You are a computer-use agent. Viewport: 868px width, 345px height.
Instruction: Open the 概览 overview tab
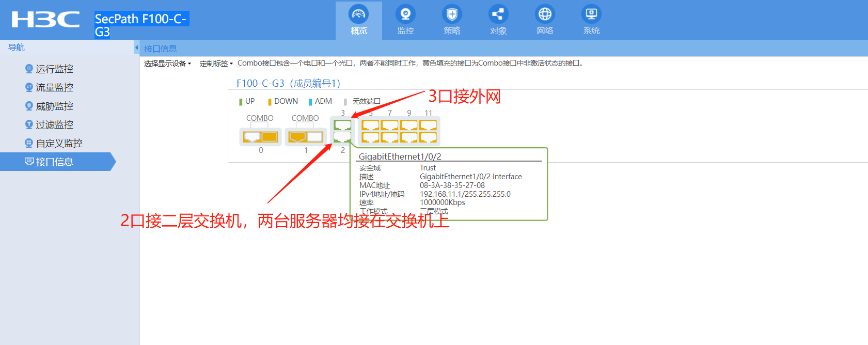pos(359,21)
